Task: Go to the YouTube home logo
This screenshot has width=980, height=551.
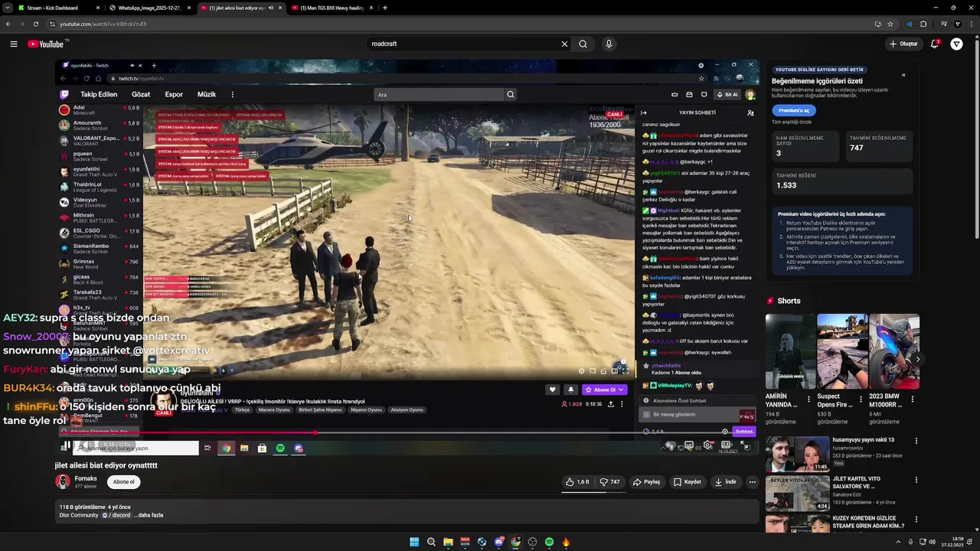Action: coord(45,44)
